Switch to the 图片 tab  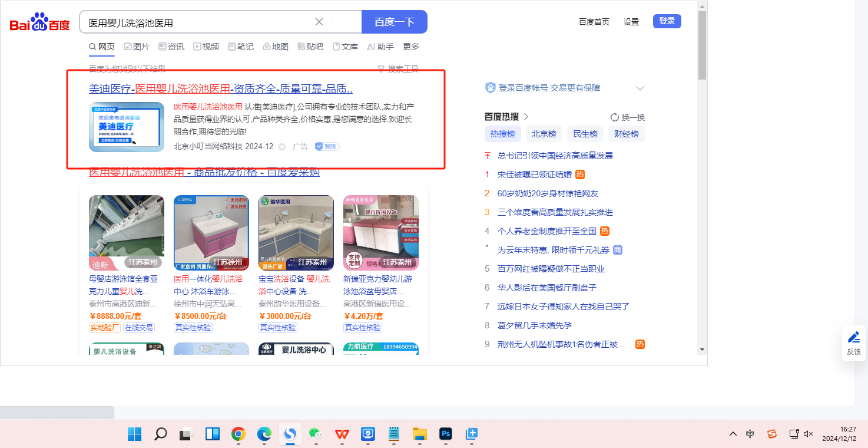point(137,47)
